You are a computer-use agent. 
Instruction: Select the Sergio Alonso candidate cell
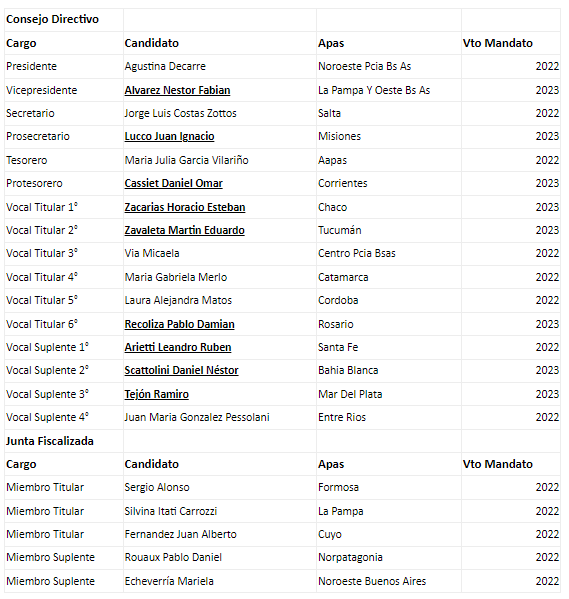tap(220, 487)
